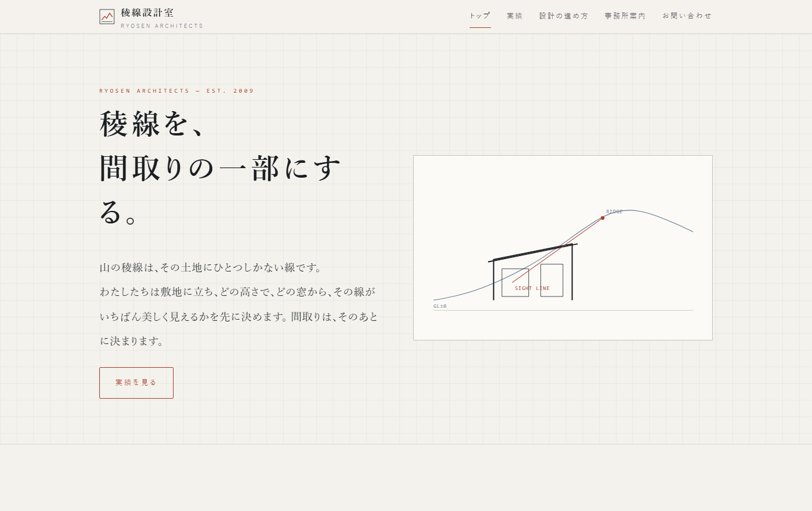
Task: Open the 実績 navigation item
Action: coord(515,16)
